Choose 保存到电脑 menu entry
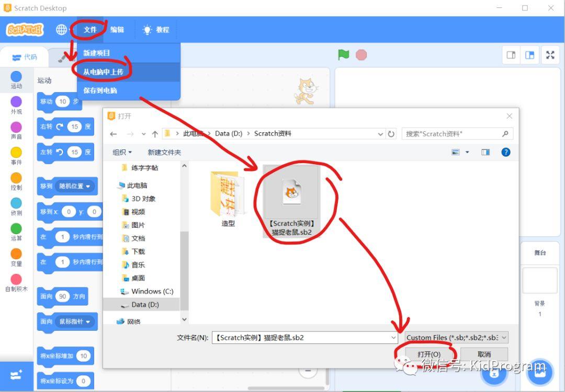Screen dimensions: 565x392 [x=129, y=91]
